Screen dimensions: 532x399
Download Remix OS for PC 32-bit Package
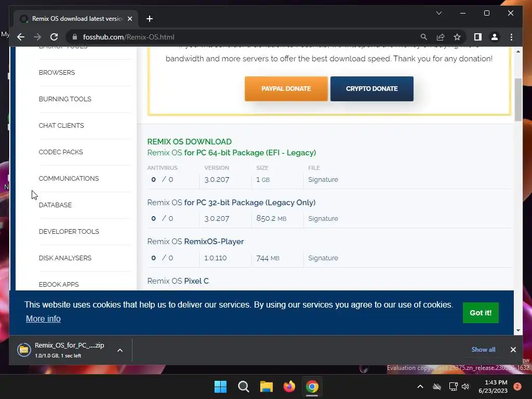[x=231, y=203]
